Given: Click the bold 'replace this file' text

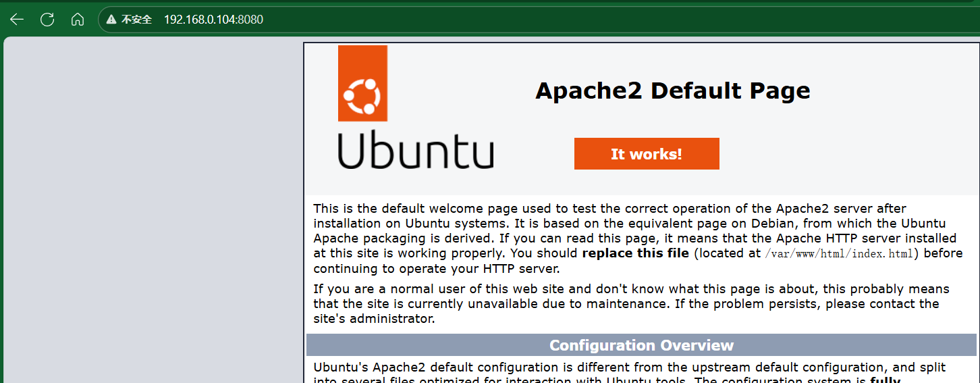Looking at the screenshot, I should coord(635,253).
